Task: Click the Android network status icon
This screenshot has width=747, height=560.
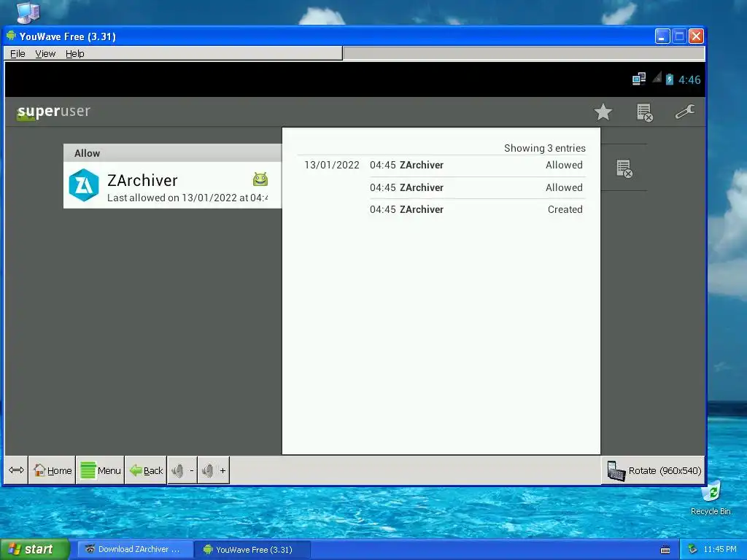Action: [639, 79]
